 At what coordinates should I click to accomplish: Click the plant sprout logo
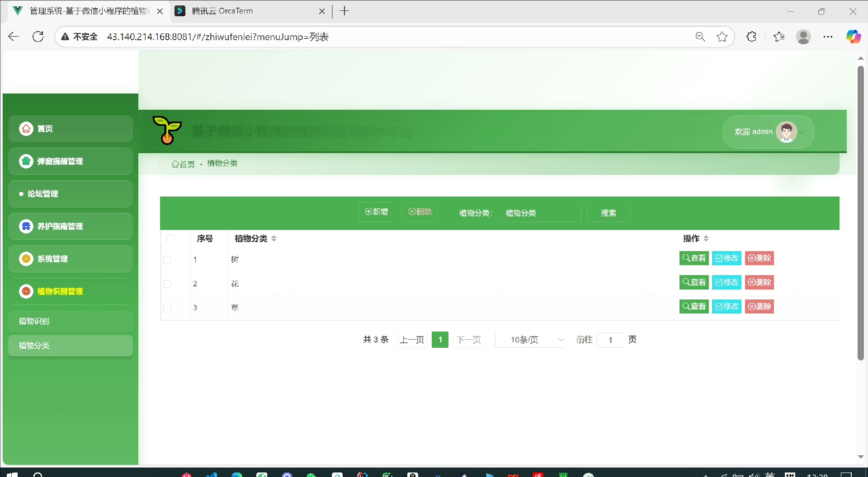[167, 130]
